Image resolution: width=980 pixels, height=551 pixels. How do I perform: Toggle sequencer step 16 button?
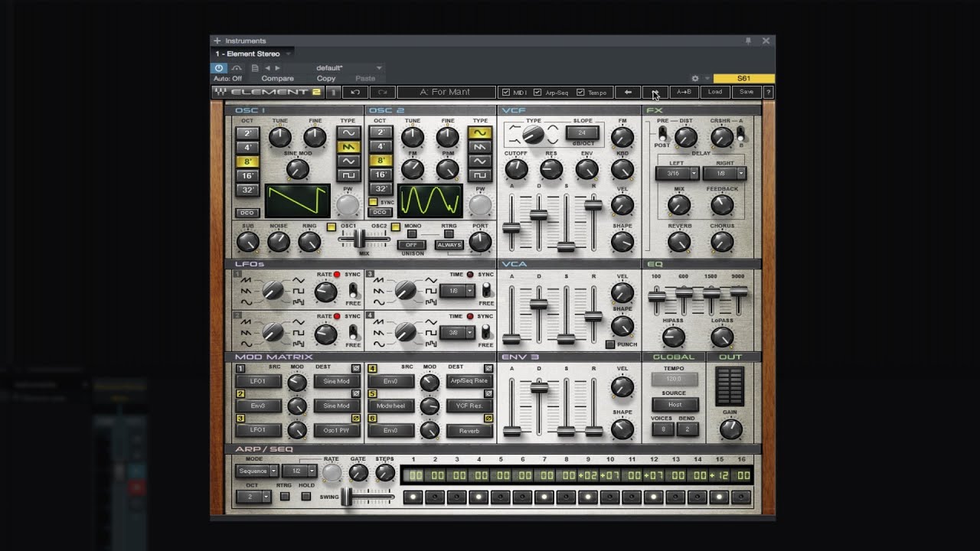741,497
